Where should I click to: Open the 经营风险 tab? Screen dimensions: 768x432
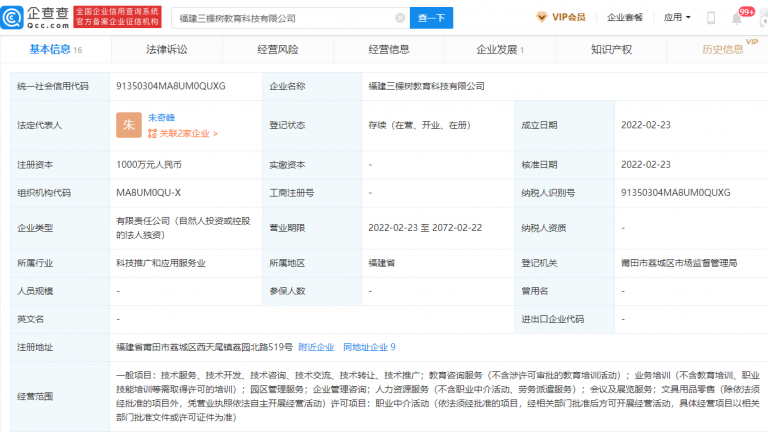tap(278, 49)
